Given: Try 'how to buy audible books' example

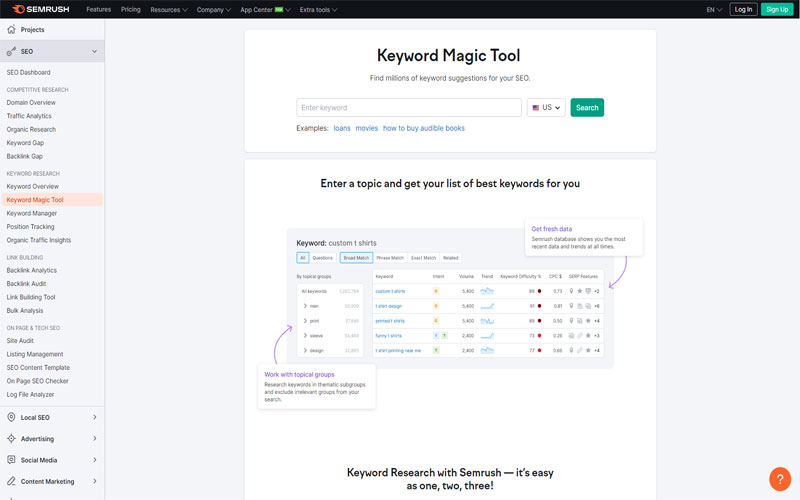Looking at the screenshot, I should tap(424, 128).
